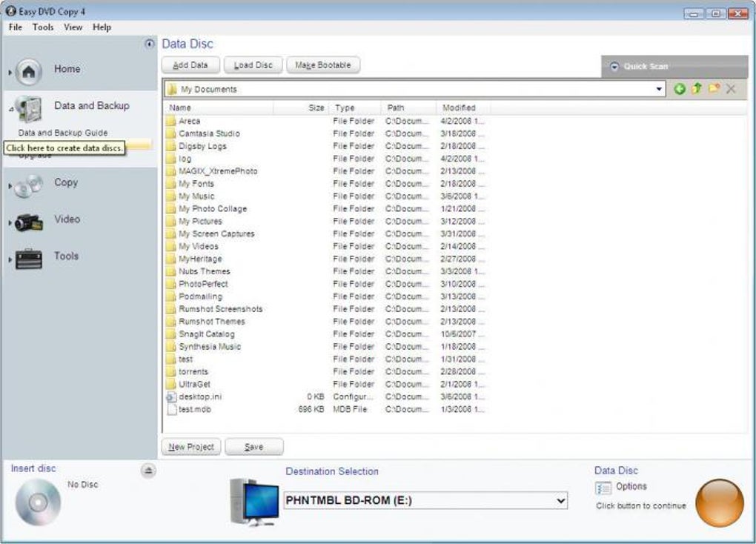The width and height of the screenshot is (756, 544).
Task: Click the orange continue button
Action: (720, 503)
